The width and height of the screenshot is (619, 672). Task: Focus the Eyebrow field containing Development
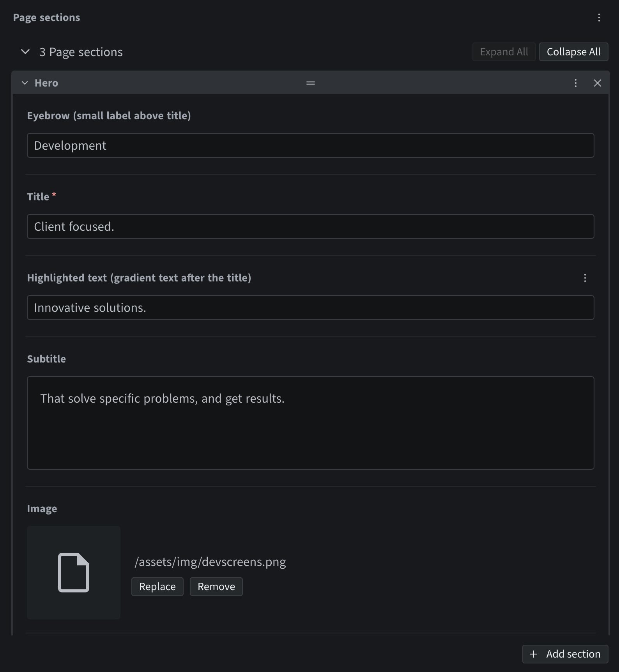(x=311, y=145)
